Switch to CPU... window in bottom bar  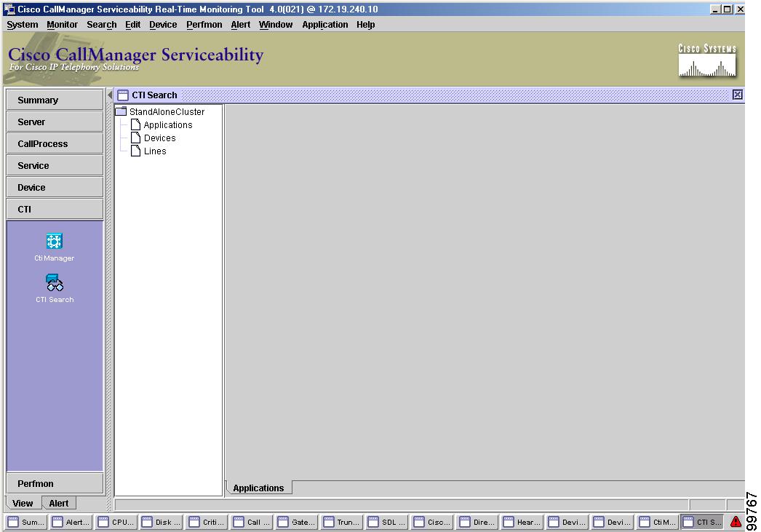(116, 523)
